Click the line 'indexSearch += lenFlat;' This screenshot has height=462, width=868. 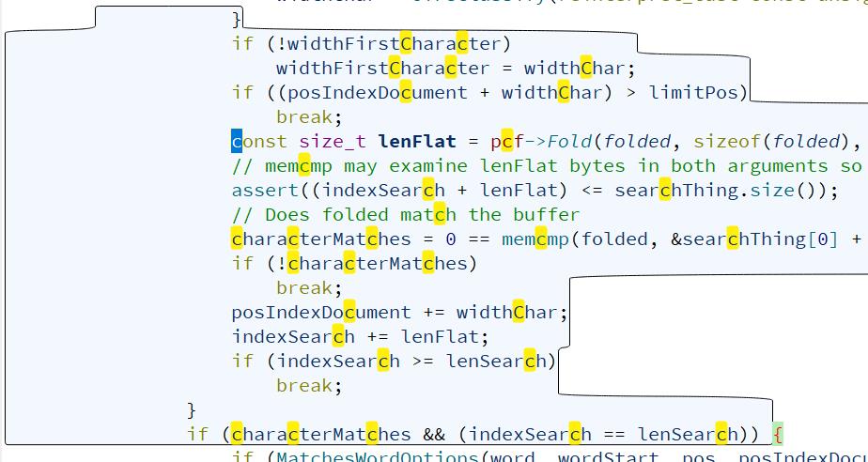click(361, 336)
